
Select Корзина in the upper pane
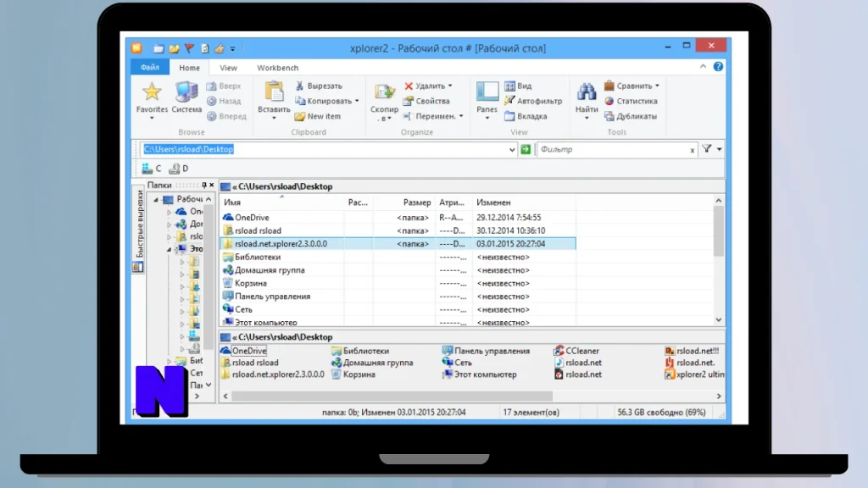coord(398,283)
